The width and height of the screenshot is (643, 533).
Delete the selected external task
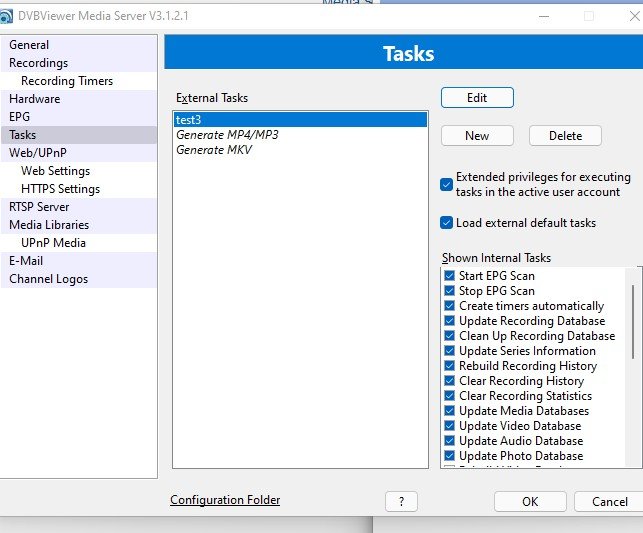565,136
